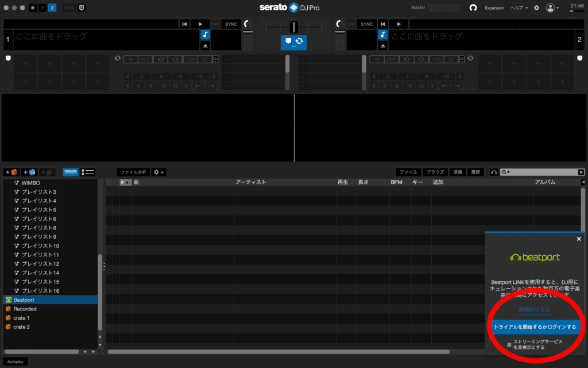This screenshot has width=588, height=368.
Task: Select プレイリスト3 in the sidebar
Action: 38,192
